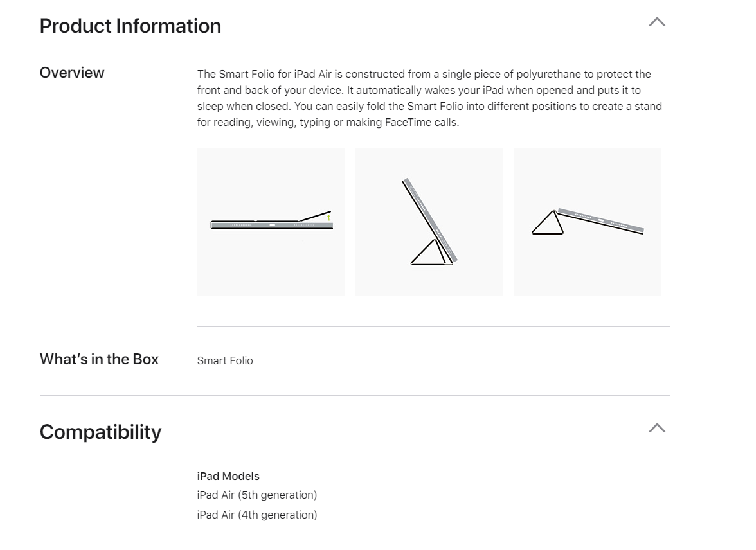This screenshot has height=550, width=756.
Task: Click triangle stand shape in upright diagram
Action: [x=429, y=252]
